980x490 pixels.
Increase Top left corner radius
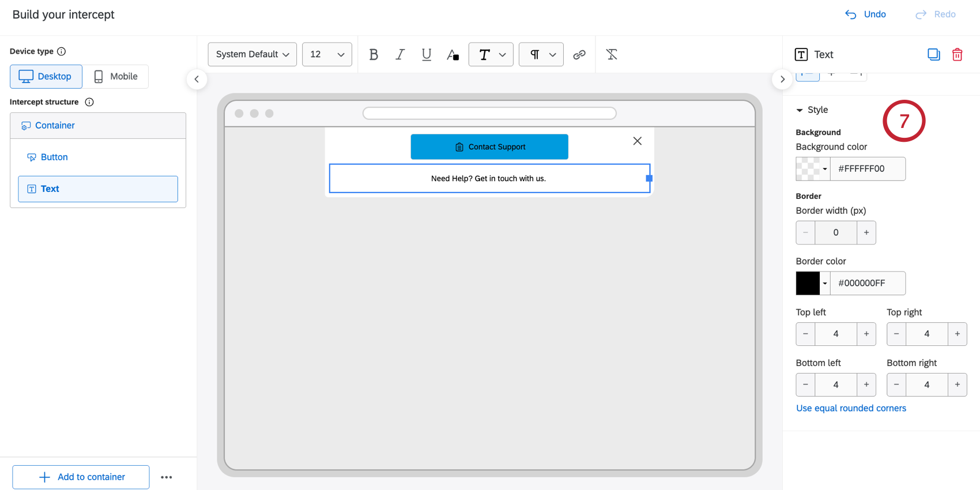pyautogui.click(x=866, y=334)
